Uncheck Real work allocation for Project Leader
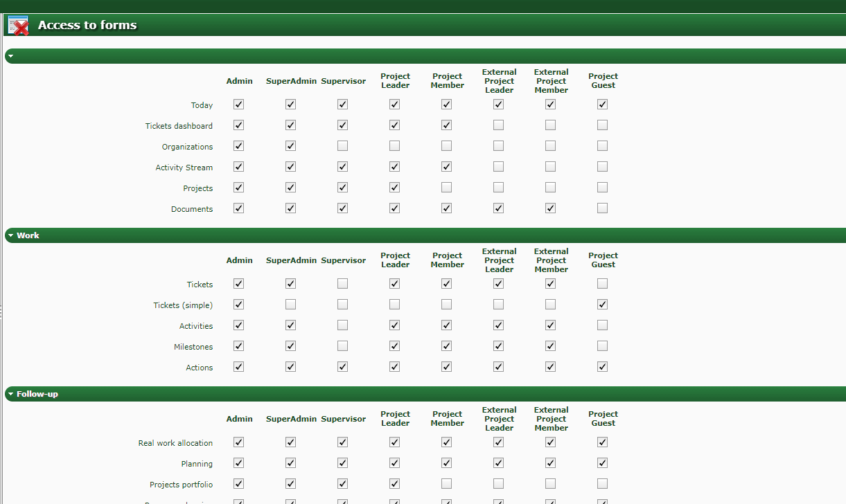 click(394, 442)
